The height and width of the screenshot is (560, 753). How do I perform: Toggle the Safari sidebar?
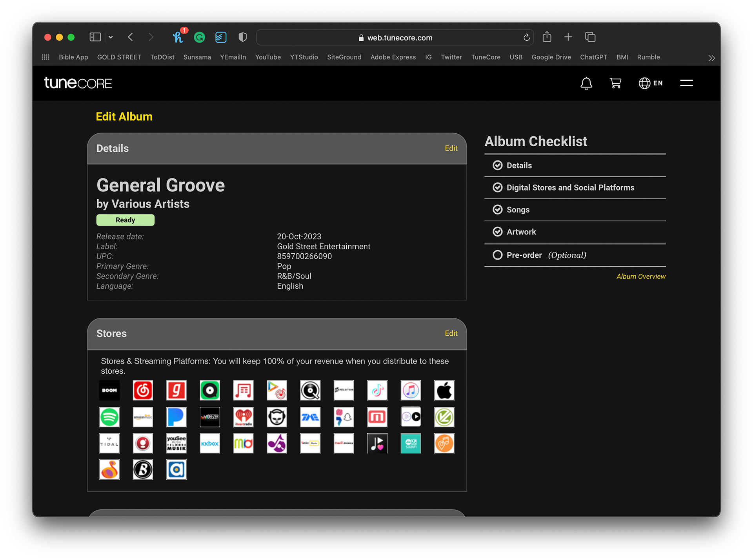click(95, 37)
